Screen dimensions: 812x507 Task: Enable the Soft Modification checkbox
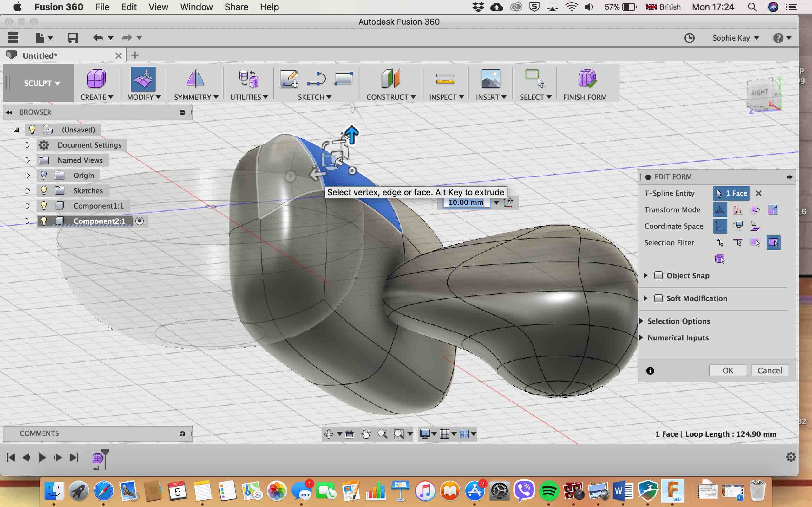[658, 298]
